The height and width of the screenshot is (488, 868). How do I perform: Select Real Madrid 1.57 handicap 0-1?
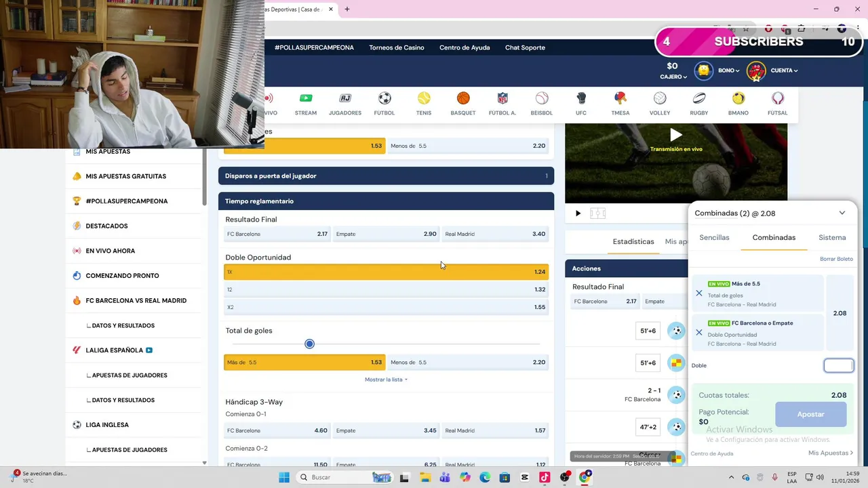click(x=495, y=430)
